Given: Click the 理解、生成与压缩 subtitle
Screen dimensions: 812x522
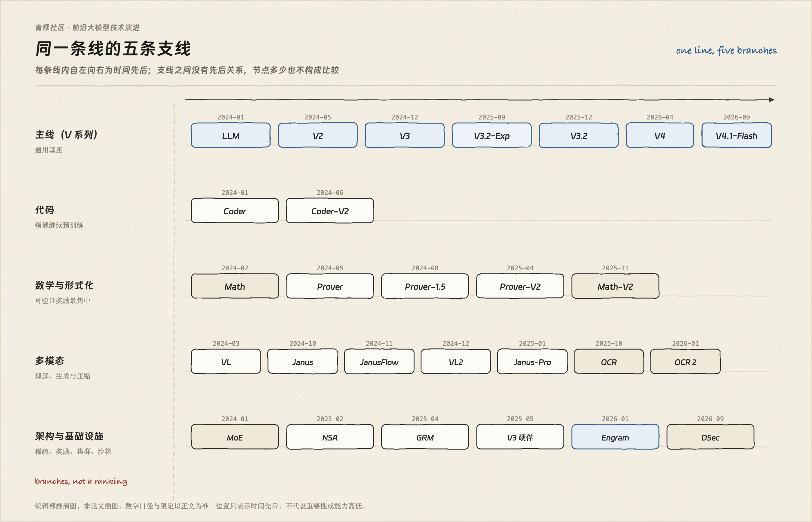Looking at the screenshot, I should (62, 376).
